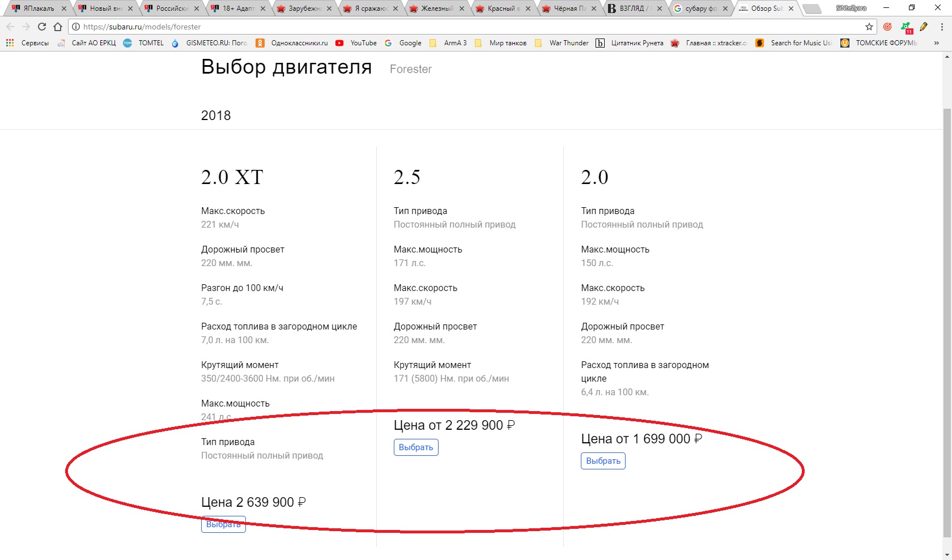Open the Сервисы apps shortcut
The image size is (952, 560).
pos(27,43)
